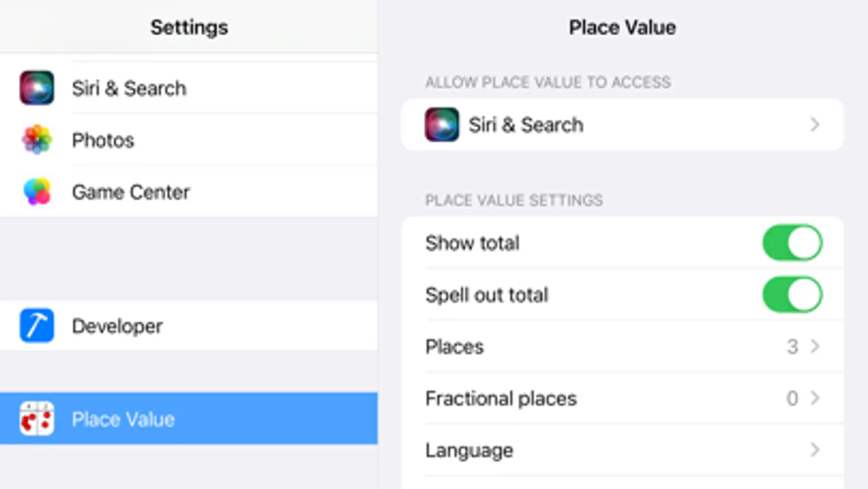Select Photos in the Settings sidebar
Screen dimensions: 868x489
(103, 140)
